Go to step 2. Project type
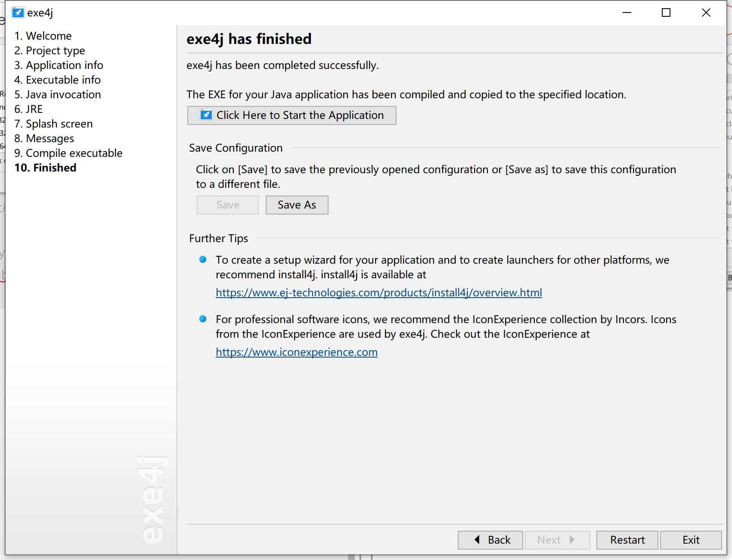The image size is (732, 560). tap(50, 50)
